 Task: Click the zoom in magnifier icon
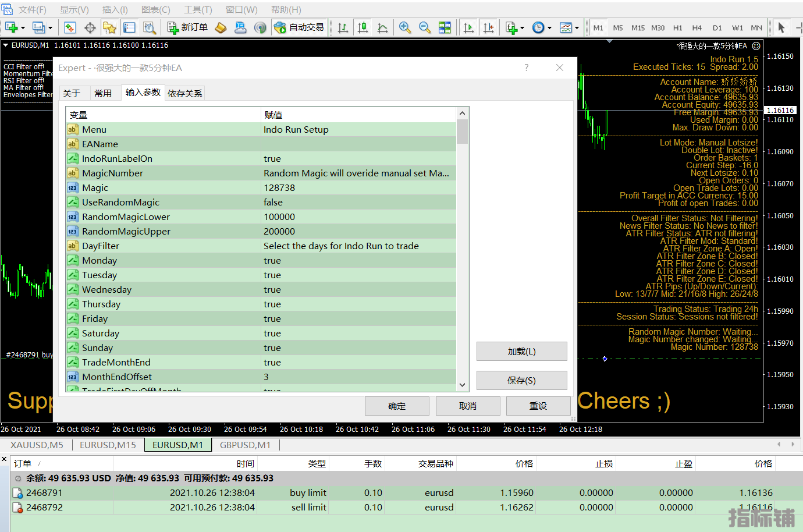tap(405, 27)
